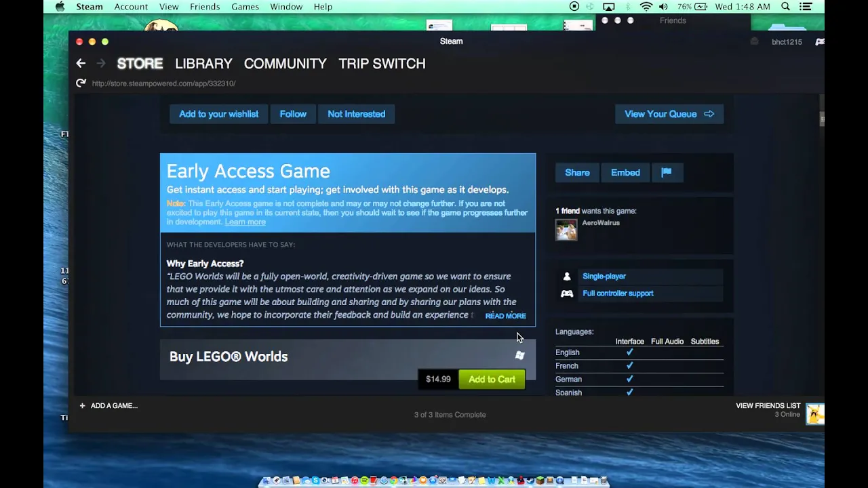Viewport: 868px width, 488px height.
Task: Click the volume icon in the menu bar
Action: click(663, 7)
